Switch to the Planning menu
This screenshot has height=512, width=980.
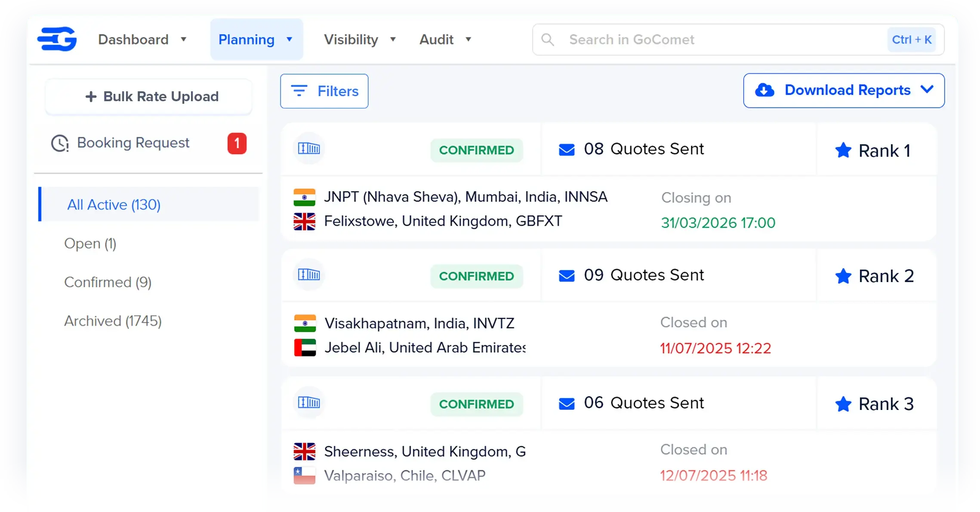(x=256, y=39)
